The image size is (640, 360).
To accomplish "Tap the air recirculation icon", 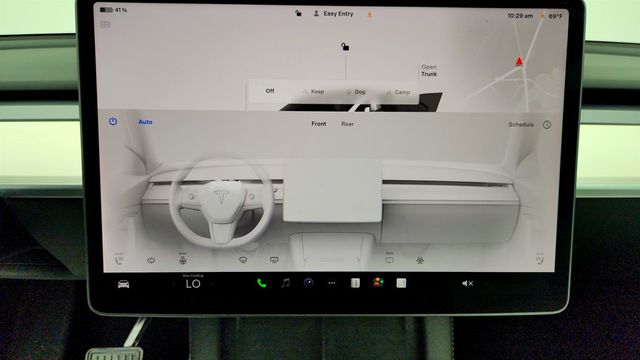I will tap(151, 260).
